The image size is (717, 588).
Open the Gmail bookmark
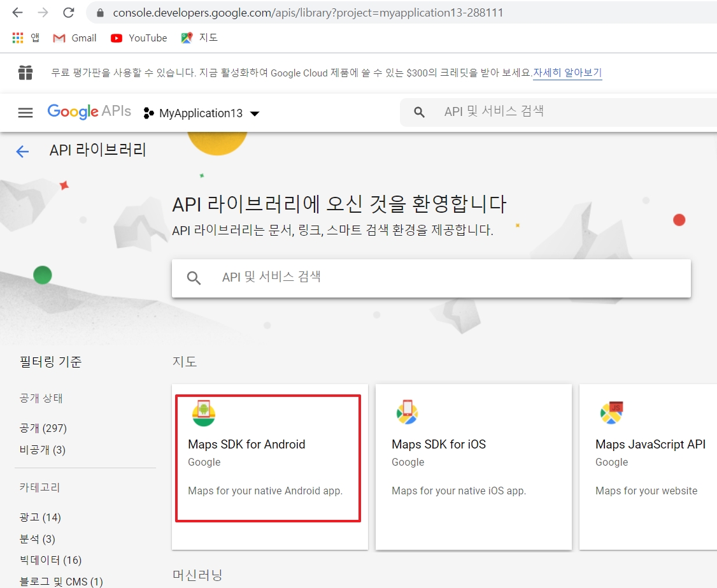tap(75, 38)
